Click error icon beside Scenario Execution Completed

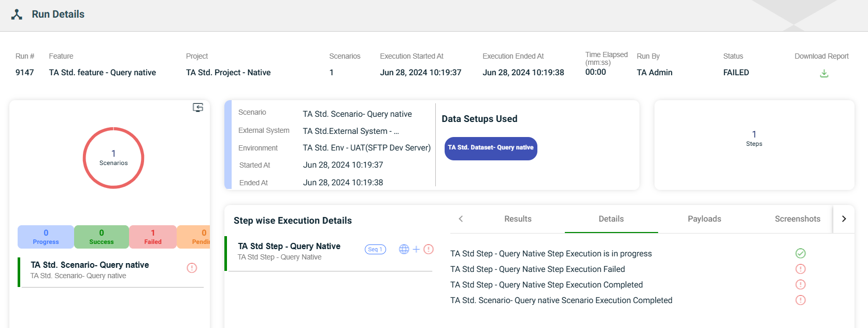[801, 300]
